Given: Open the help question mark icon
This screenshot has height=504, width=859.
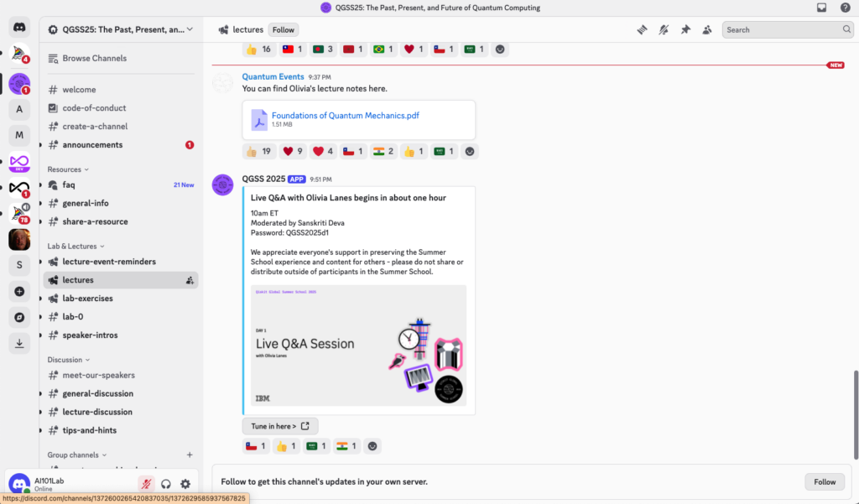Looking at the screenshot, I should click(846, 8).
